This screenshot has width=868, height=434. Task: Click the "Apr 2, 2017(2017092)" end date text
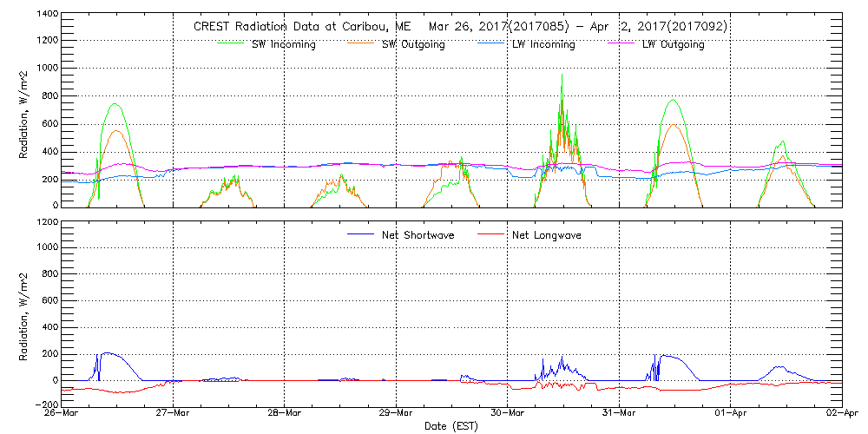coord(661,27)
